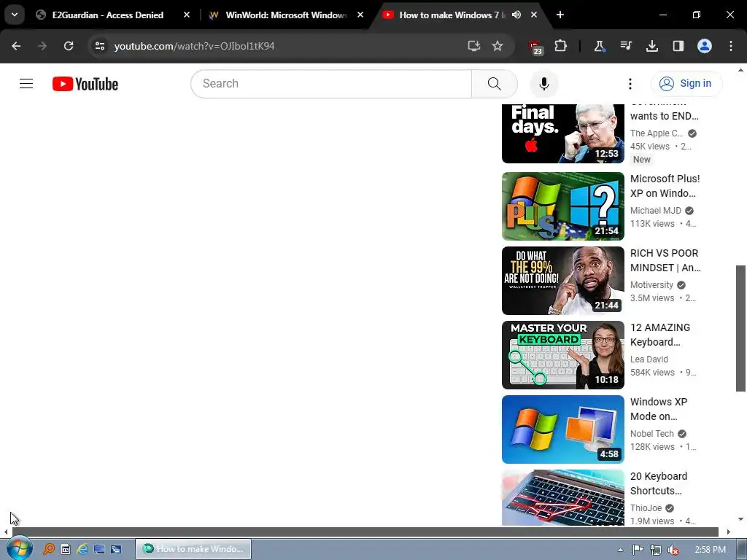747x560 pixels.
Task: Click the muted volume tray icon
Action: click(673, 550)
